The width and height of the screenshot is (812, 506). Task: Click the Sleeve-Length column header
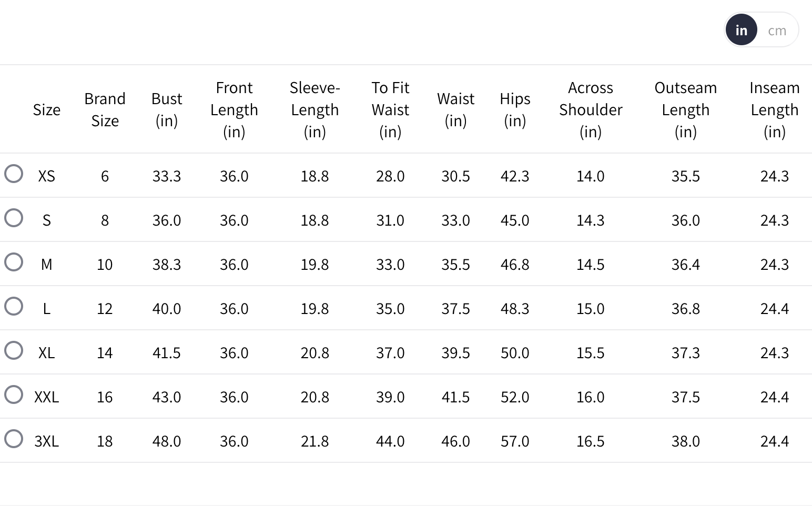pyautogui.click(x=314, y=109)
